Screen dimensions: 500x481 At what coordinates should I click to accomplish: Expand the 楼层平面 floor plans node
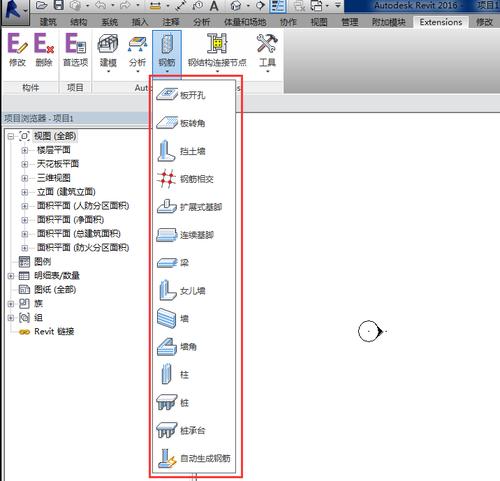point(25,150)
